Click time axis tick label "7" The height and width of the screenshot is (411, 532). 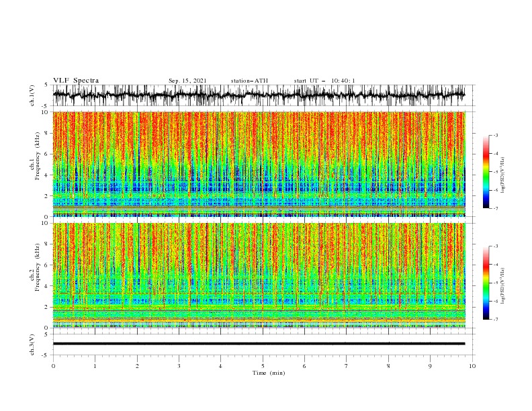click(347, 366)
